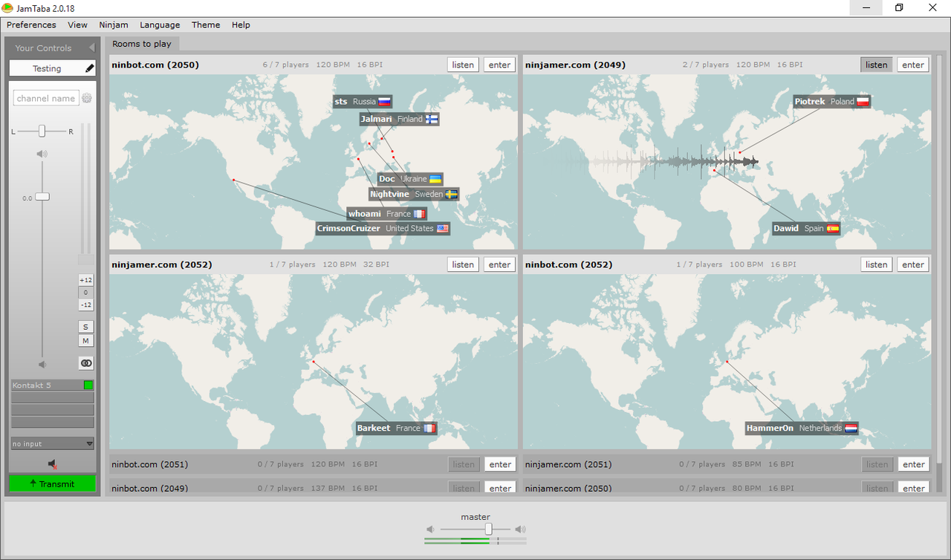
Task: Open channel settings gear icon
Action: [87, 98]
